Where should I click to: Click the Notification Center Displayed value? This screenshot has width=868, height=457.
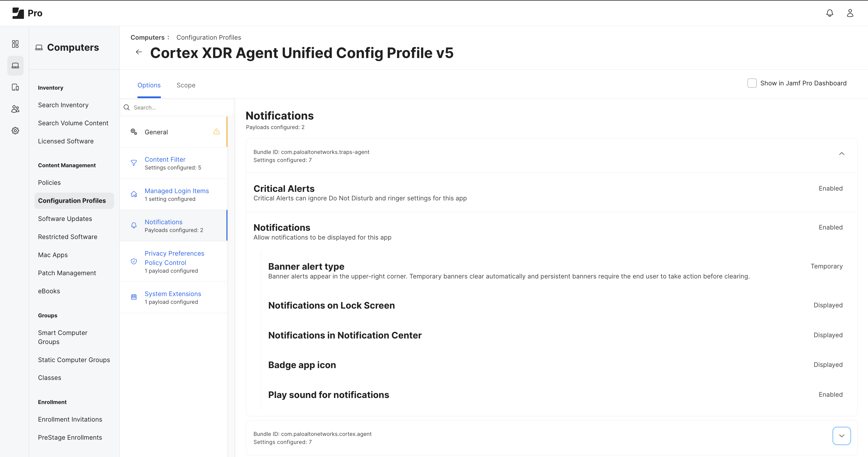828,335
